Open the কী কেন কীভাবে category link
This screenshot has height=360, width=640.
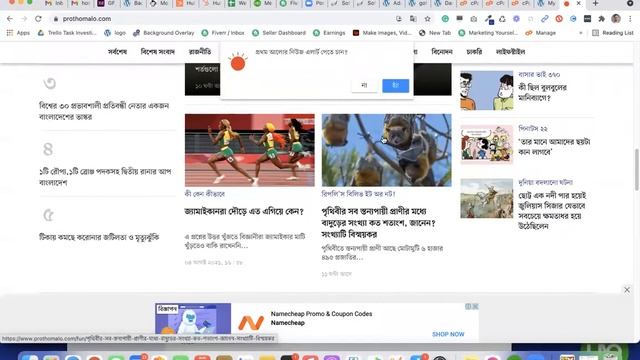click(x=204, y=194)
